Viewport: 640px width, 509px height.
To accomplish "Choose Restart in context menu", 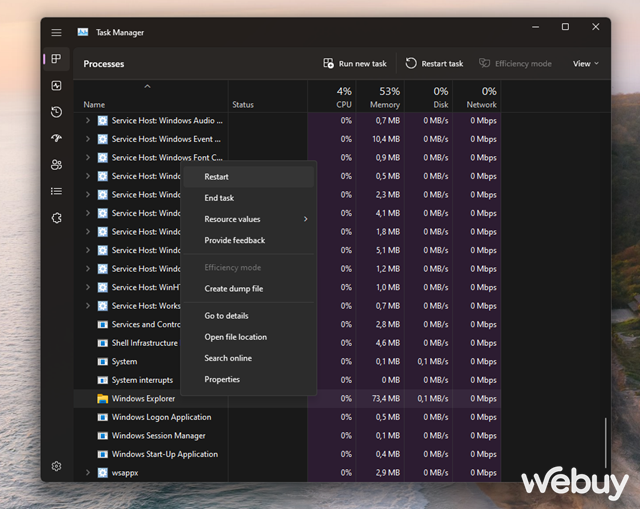I will [249, 177].
